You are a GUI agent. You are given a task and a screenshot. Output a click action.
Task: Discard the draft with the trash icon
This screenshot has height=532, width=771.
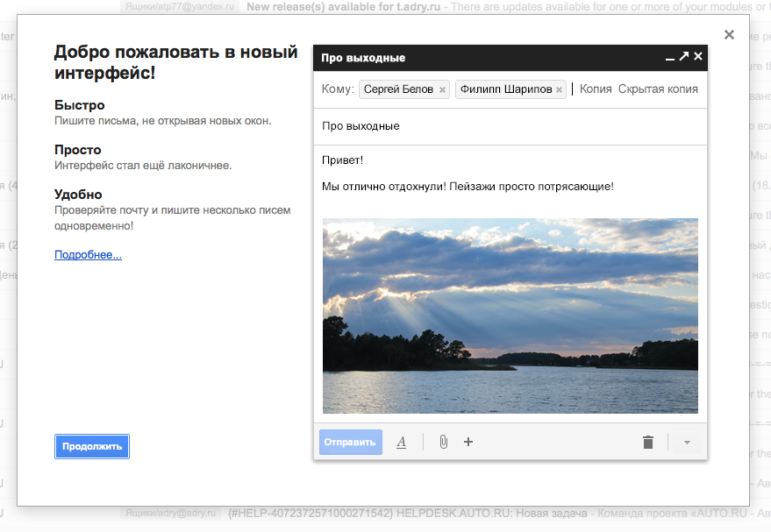click(648, 442)
